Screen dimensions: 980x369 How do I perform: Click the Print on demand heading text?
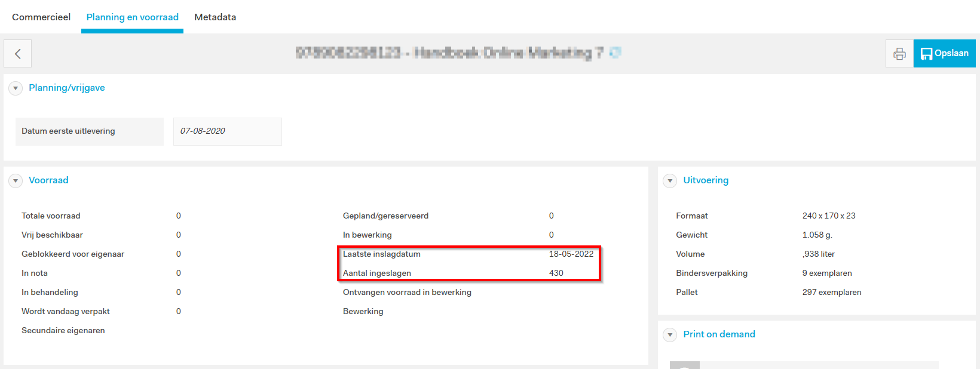[719, 334]
